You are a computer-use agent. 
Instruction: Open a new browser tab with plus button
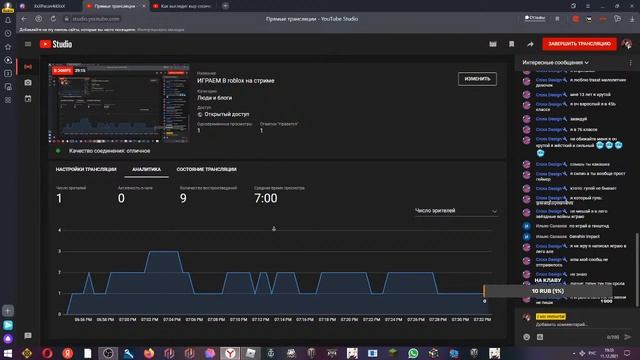[225, 6]
